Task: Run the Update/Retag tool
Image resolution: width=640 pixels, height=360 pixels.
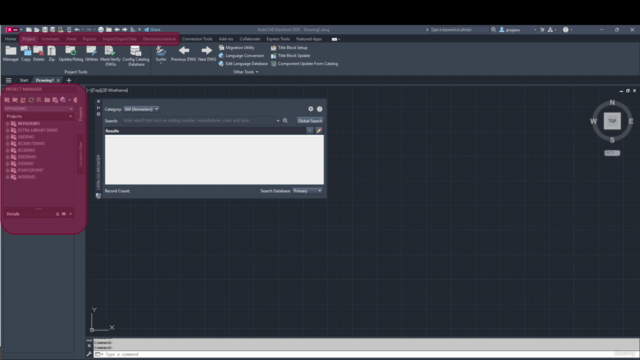Action: coord(71,53)
